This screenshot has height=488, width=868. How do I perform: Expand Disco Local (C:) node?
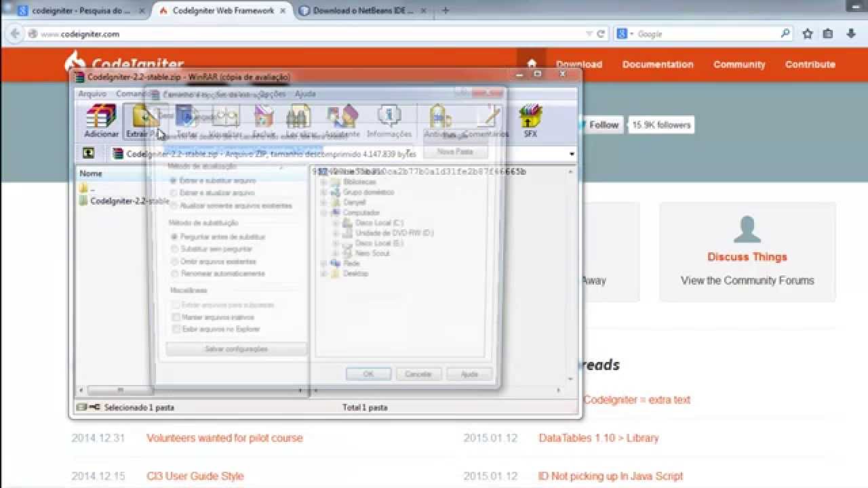tap(336, 223)
